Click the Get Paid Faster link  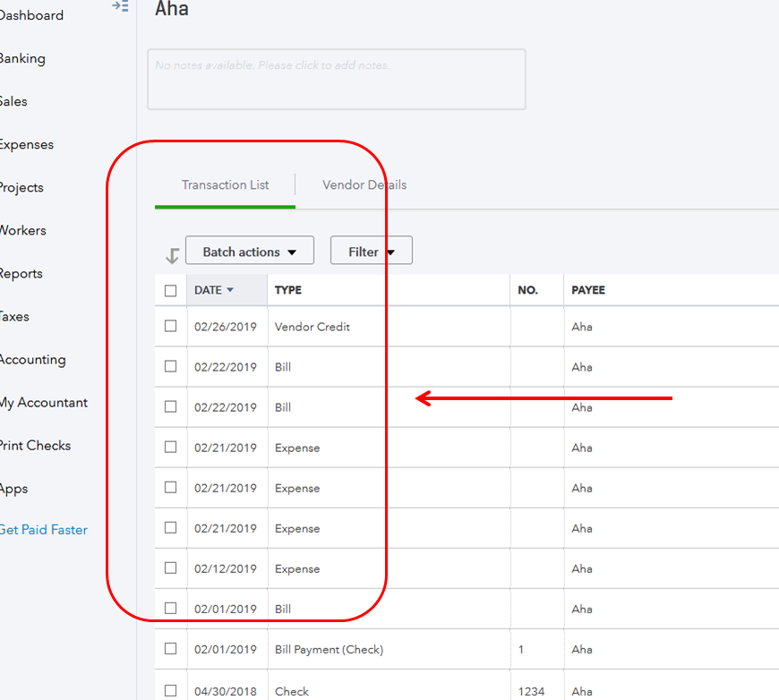[x=43, y=530]
